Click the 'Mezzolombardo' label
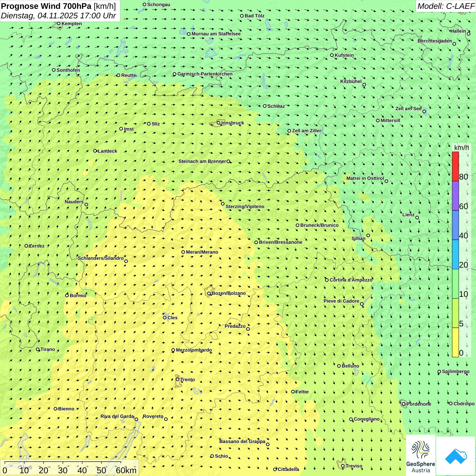This screenshot has height=476, width=476. tap(194, 350)
